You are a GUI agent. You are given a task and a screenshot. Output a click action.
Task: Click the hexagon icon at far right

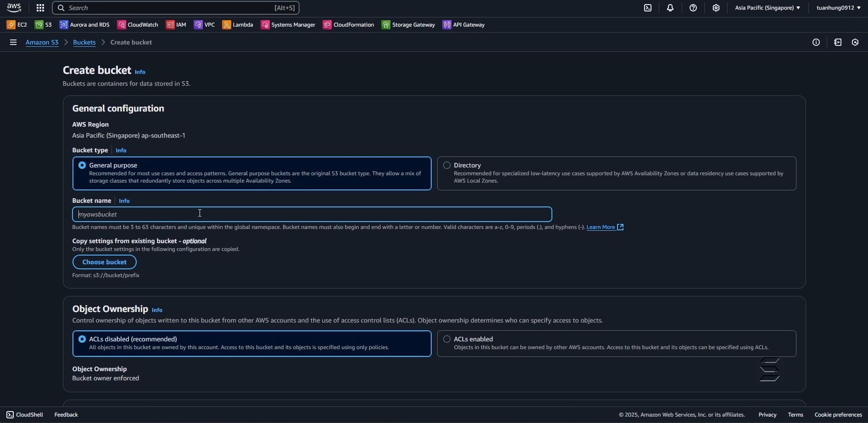[856, 42]
